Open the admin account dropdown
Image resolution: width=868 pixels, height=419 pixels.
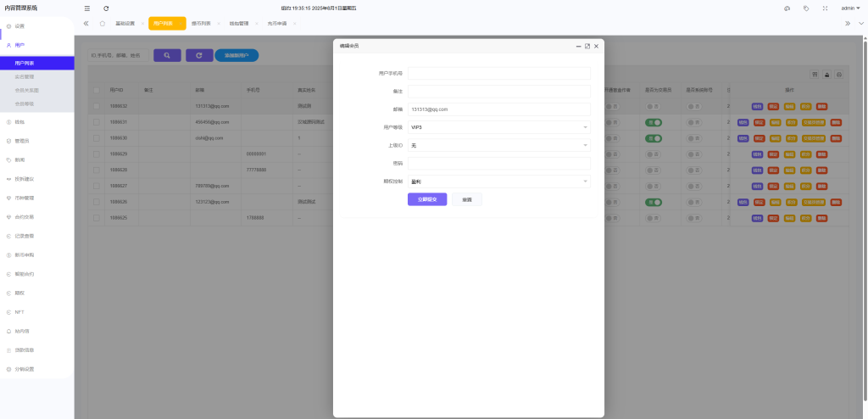click(850, 8)
